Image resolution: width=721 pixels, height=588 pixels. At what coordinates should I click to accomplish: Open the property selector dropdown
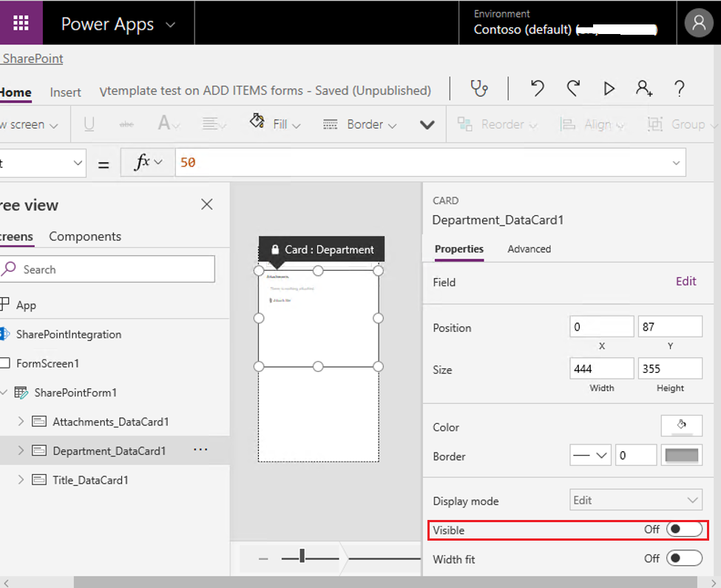click(x=42, y=163)
